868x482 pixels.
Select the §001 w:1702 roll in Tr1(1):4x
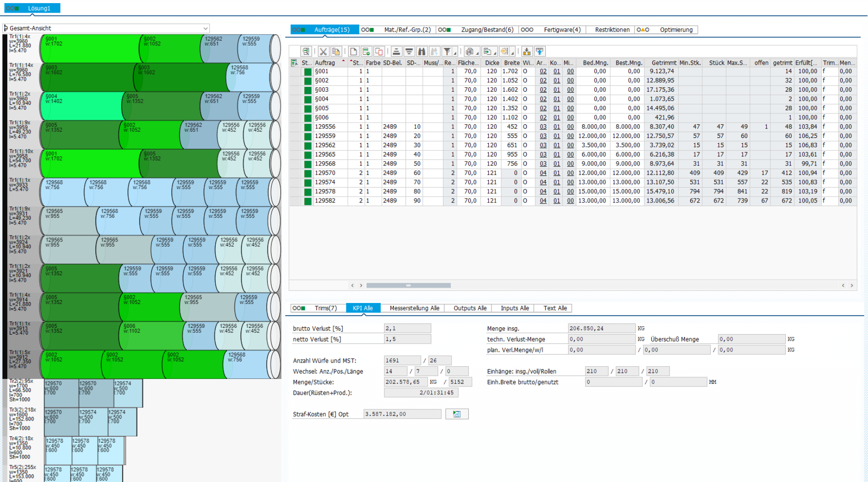[90, 48]
